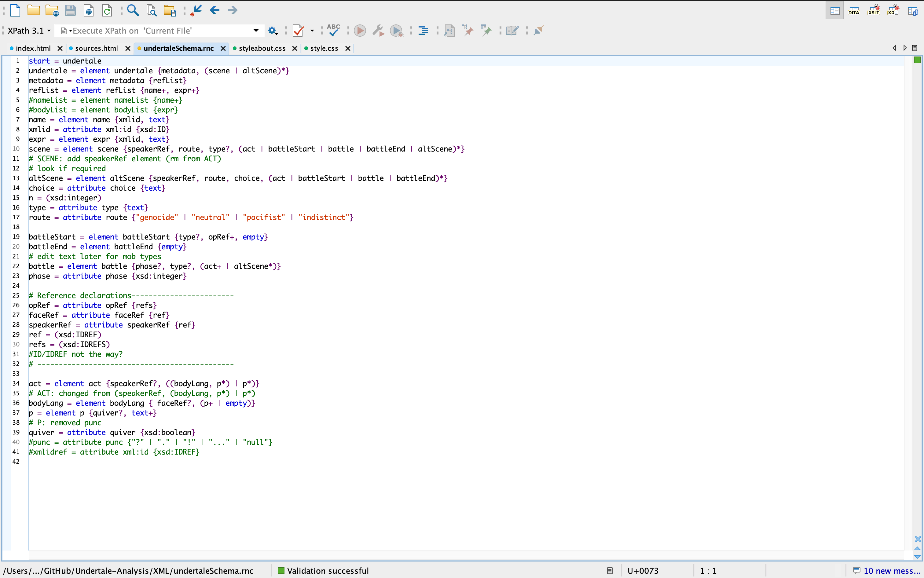Apply the transformation scenario play button
This screenshot has width=924, height=578.
[359, 30]
